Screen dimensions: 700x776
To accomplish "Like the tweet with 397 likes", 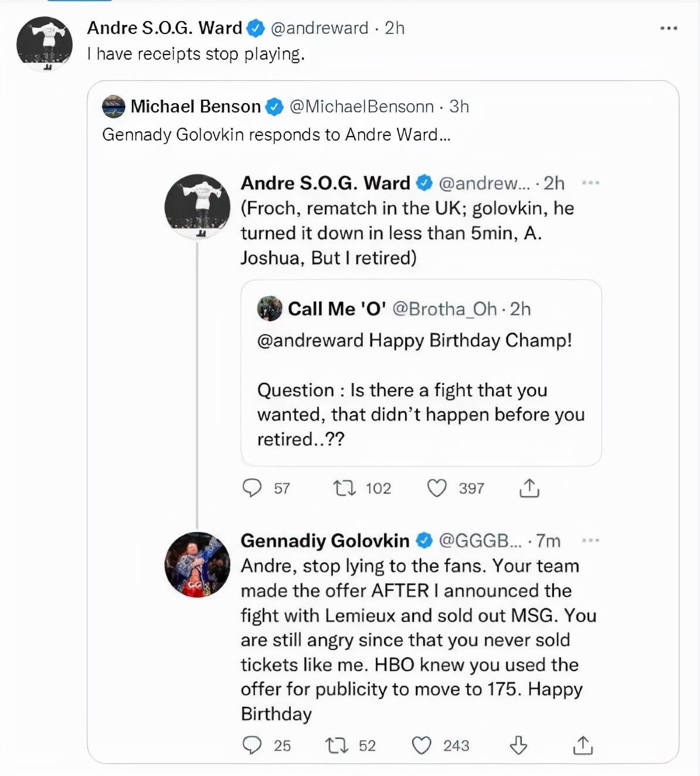I will pyautogui.click(x=437, y=488).
